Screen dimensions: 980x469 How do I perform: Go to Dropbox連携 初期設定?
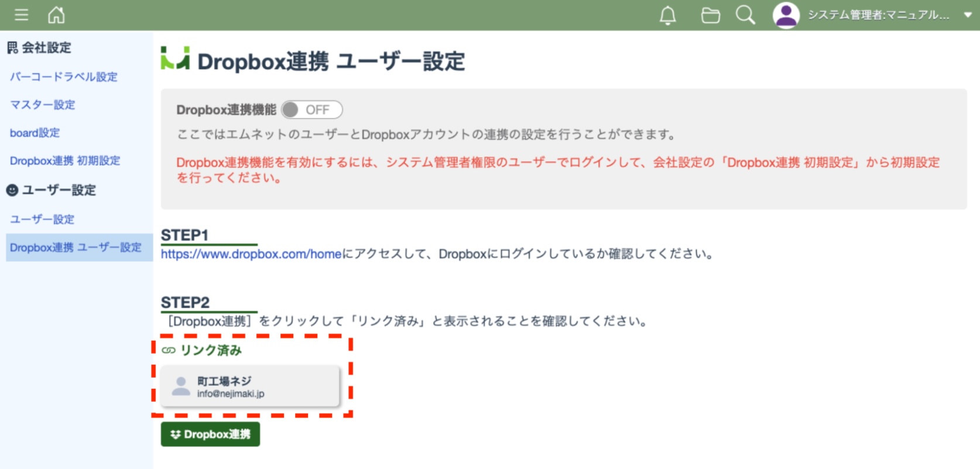pyautogui.click(x=65, y=160)
